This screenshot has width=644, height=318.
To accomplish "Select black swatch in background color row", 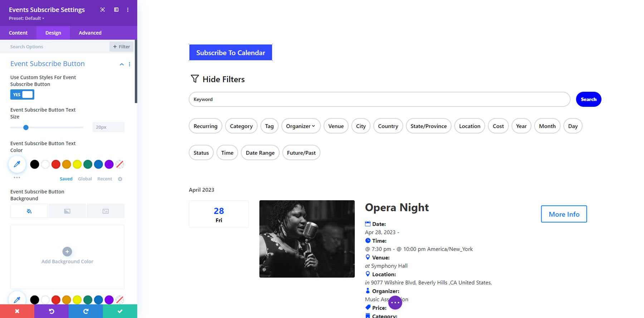I will [35, 299].
